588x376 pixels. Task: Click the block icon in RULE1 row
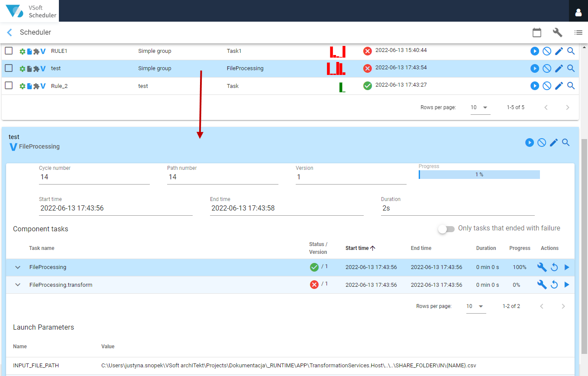tap(547, 51)
